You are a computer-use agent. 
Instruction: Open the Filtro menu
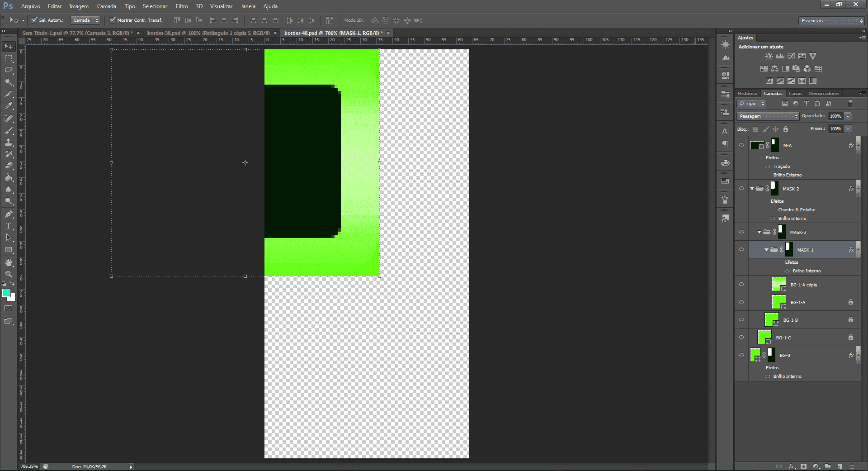point(182,6)
